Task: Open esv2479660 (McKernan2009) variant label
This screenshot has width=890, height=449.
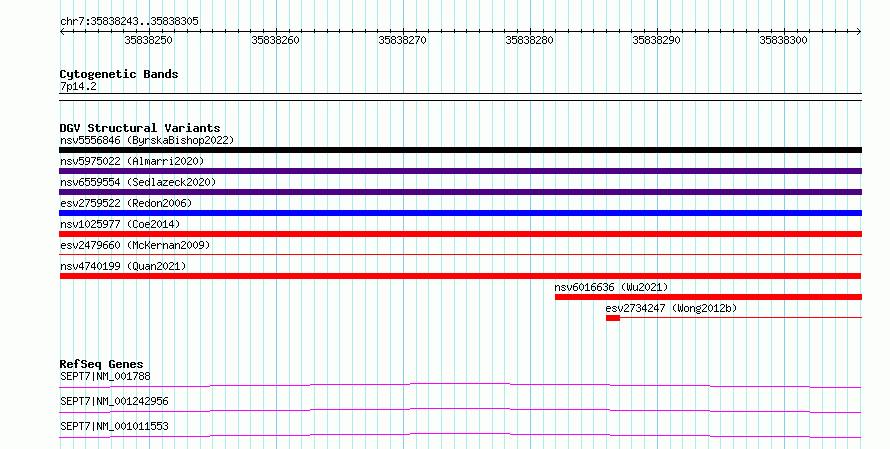Action: click(135, 245)
